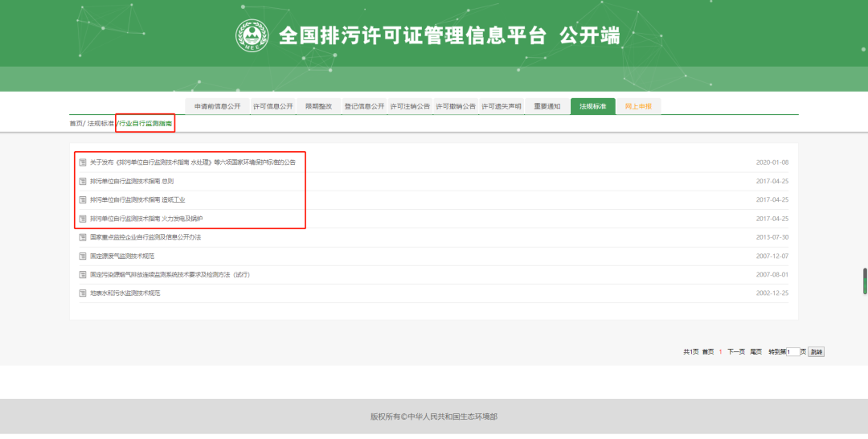Click document icon beside 国家重点监控企业自行监测及信息公开办法
The width and height of the screenshot is (868, 439).
tap(83, 237)
